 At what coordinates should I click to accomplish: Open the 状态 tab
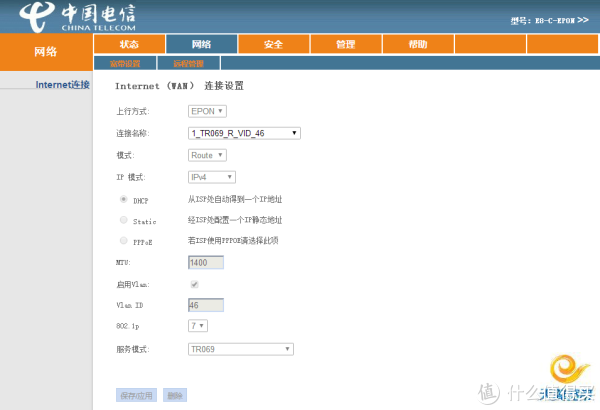[129, 44]
